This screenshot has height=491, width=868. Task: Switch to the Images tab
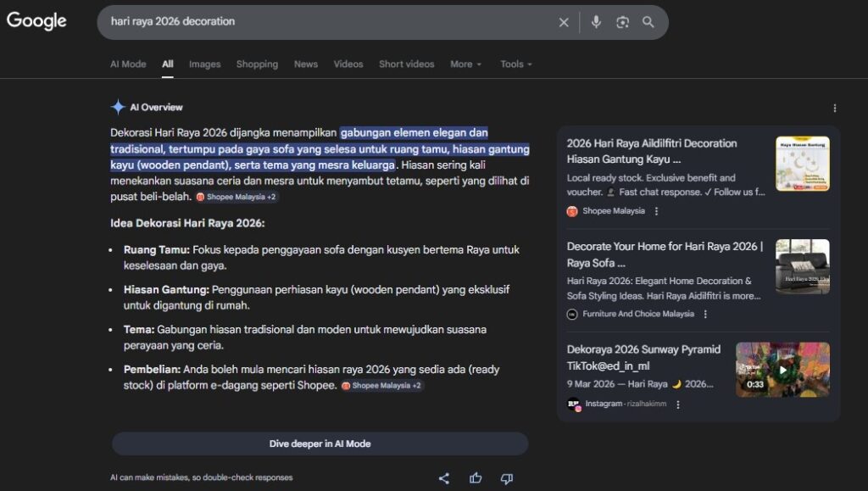(x=204, y=64)
